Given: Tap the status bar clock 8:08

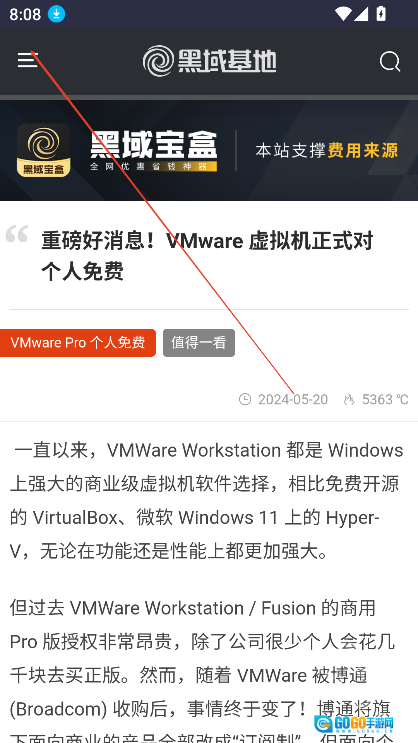Looking at the screenshot, I should tap(25, 14).
